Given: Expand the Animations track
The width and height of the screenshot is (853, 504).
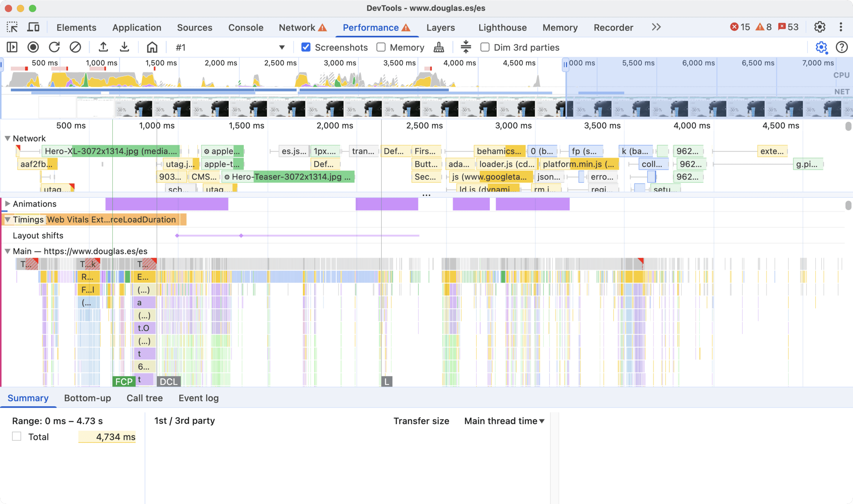Looking at the screenshot, I should click(7, 204).
